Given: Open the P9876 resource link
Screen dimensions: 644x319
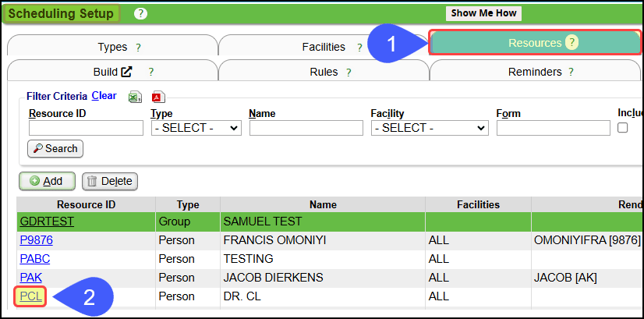Looking at the screenshot, I should click(x=36, y=240).
